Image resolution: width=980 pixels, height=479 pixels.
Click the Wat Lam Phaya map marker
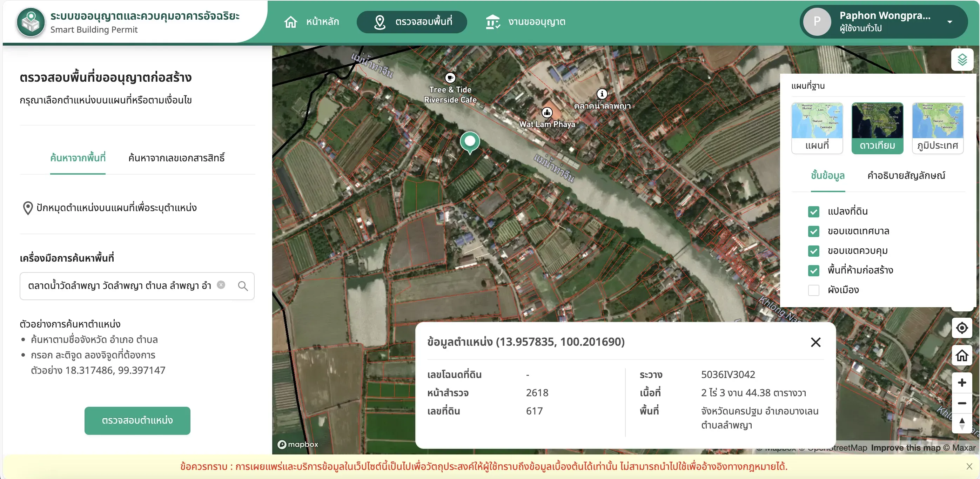click(547, 112)
